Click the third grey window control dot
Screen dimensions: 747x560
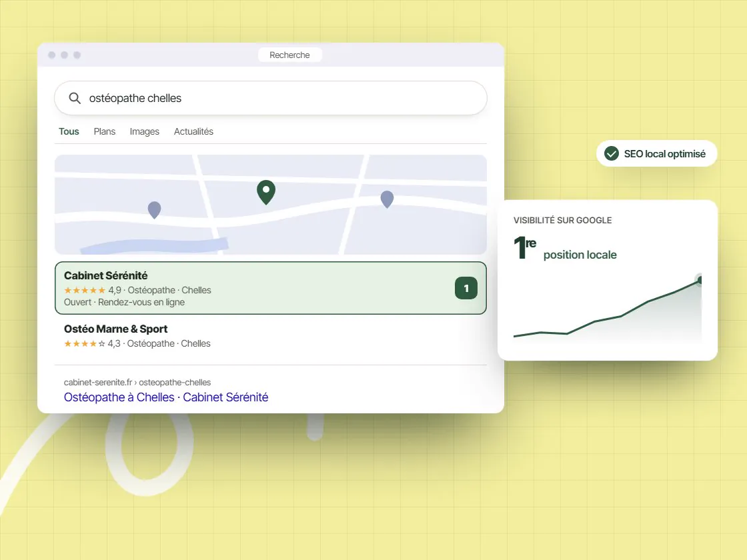77,55
